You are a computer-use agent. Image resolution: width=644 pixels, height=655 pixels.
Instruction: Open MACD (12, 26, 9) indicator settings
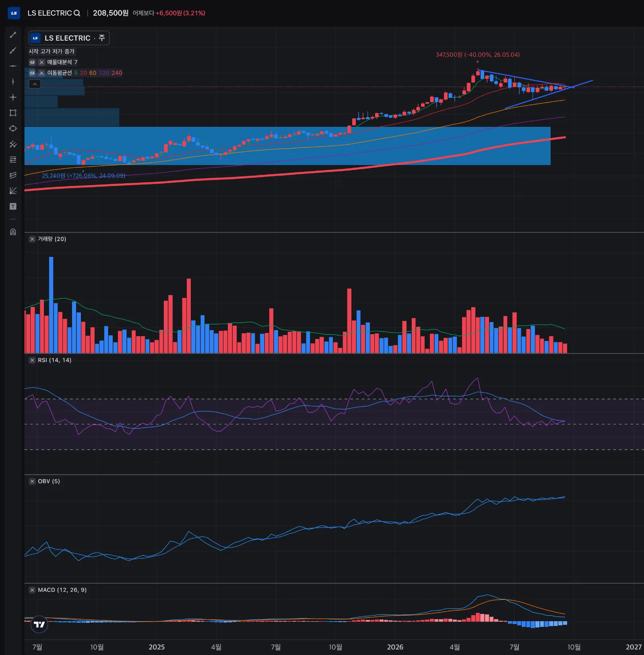click(x=62, y=590)
